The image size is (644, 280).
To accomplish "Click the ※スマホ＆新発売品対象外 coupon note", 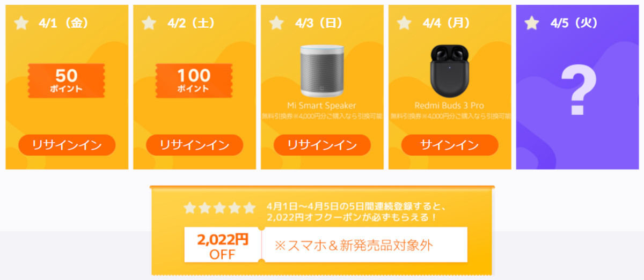I will (x=354, y=245).
